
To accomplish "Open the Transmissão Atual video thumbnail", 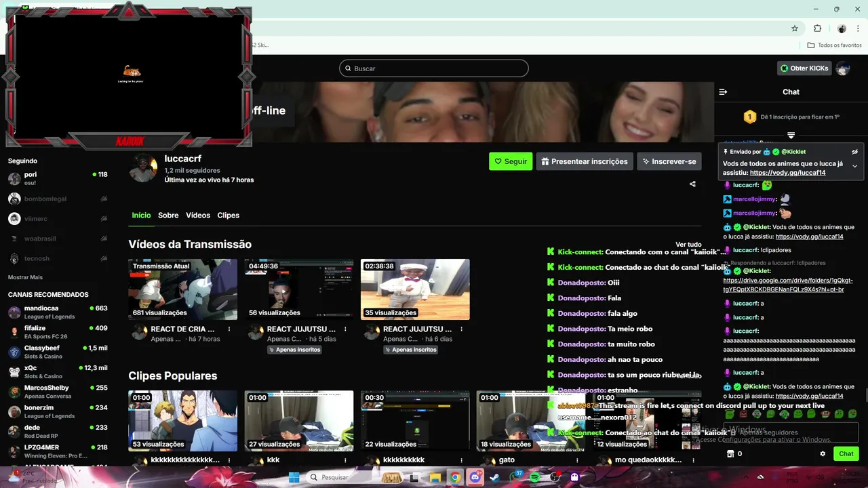I will coord(183,289).
